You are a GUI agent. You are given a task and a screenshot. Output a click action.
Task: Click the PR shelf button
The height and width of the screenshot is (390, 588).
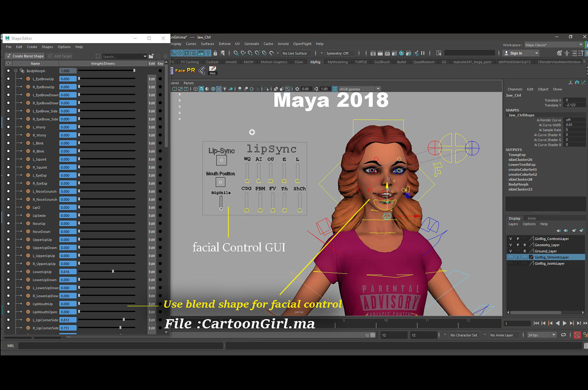191,70
